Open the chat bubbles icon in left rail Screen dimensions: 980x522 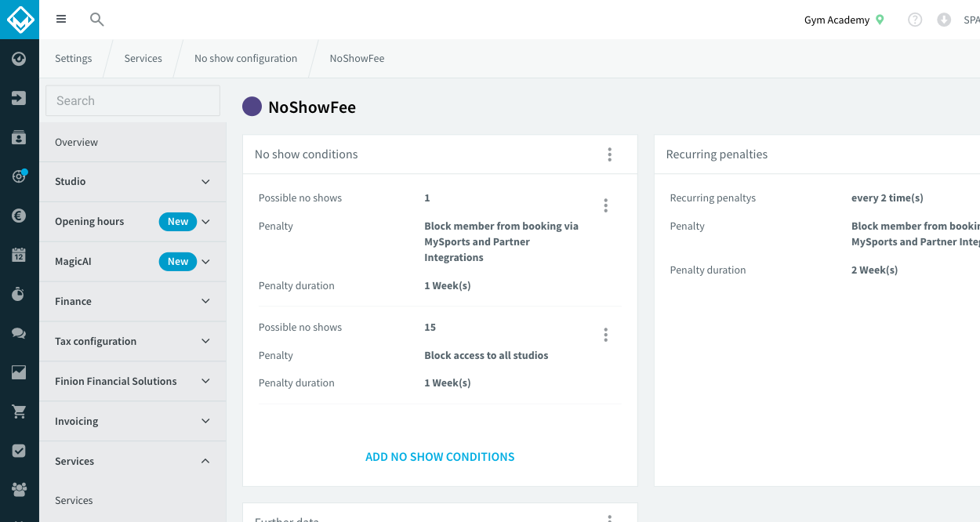19,333
